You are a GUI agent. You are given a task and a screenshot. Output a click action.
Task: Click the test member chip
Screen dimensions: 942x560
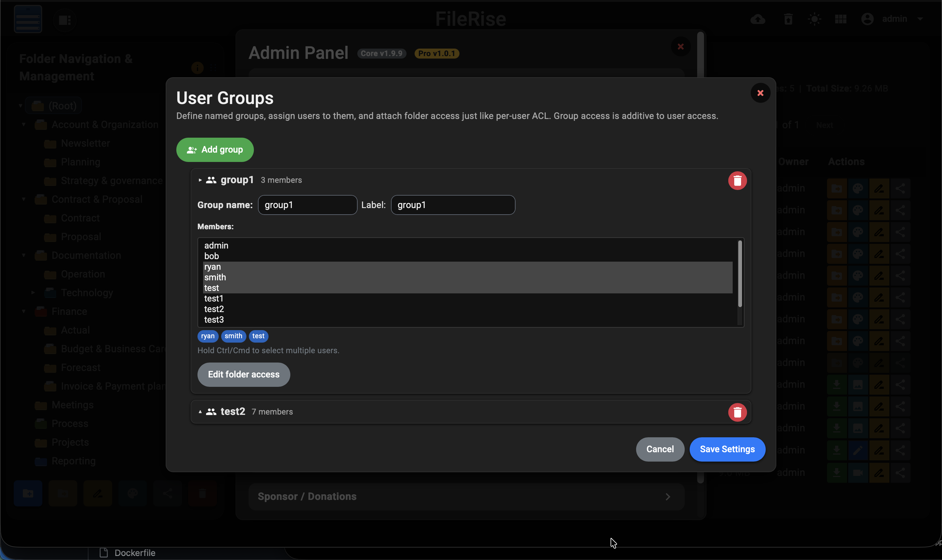258,336
